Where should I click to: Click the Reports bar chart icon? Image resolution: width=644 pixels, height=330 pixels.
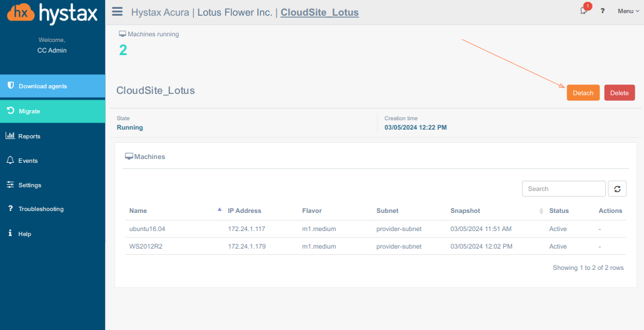click(10, 136)
